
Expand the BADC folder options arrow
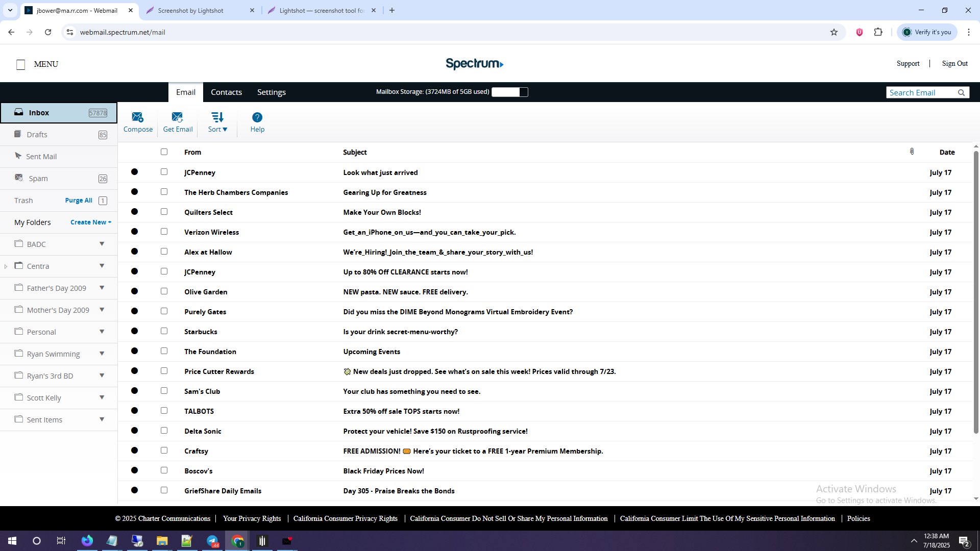pos(102,244)
